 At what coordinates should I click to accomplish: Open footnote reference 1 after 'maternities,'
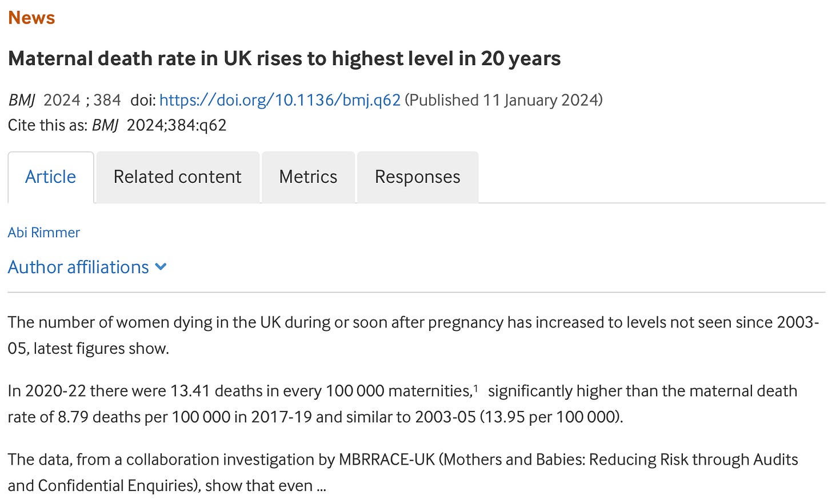pyautogui.click(x=476, y=387)
